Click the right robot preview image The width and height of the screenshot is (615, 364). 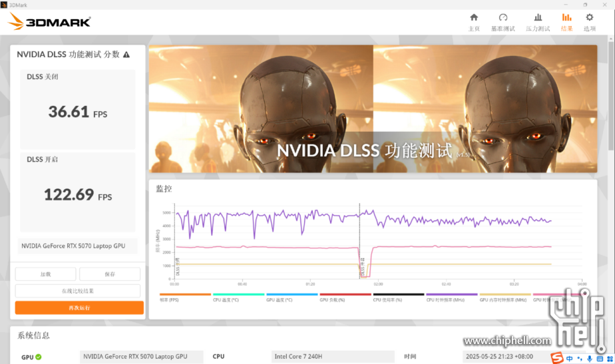[485, 108]
